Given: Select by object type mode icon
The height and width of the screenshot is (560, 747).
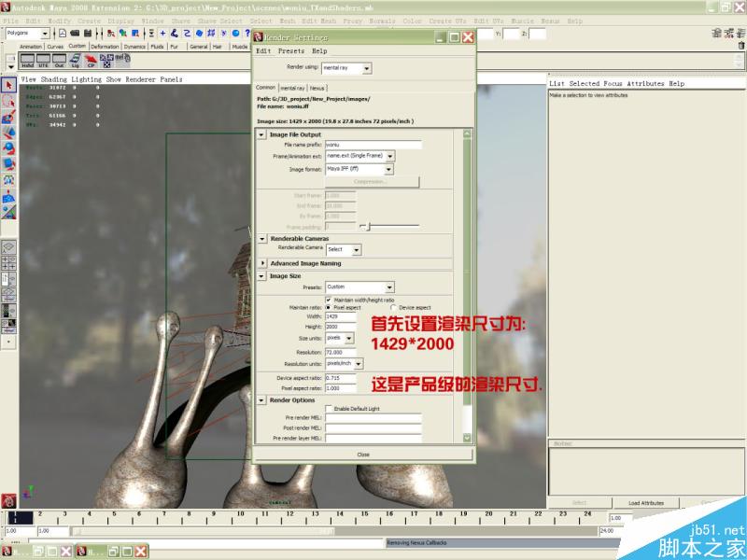Looking at the screenshot, I should (123, 33).
